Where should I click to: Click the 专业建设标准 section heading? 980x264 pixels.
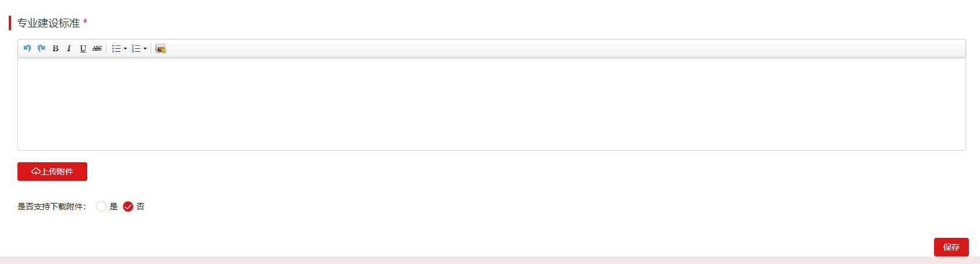coord(48,23)
